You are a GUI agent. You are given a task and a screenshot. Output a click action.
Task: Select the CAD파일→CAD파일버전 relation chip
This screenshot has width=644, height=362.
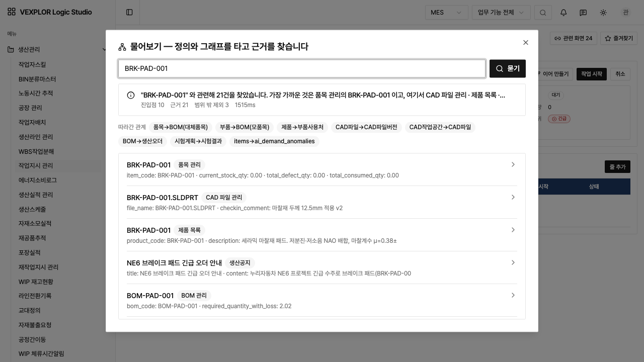coord(366,127)
